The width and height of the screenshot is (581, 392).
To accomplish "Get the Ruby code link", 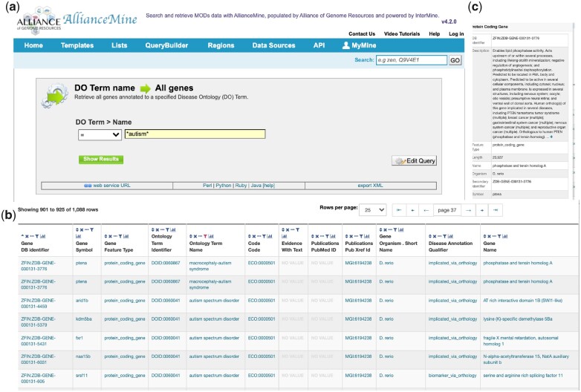I will click(x=241, y=186).
